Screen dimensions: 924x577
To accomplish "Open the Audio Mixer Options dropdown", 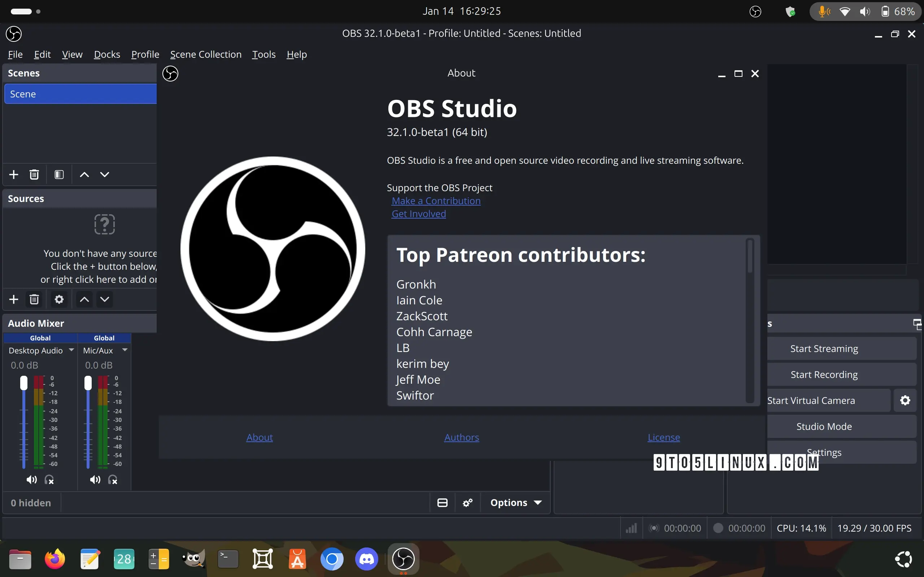I will [515, 503].
